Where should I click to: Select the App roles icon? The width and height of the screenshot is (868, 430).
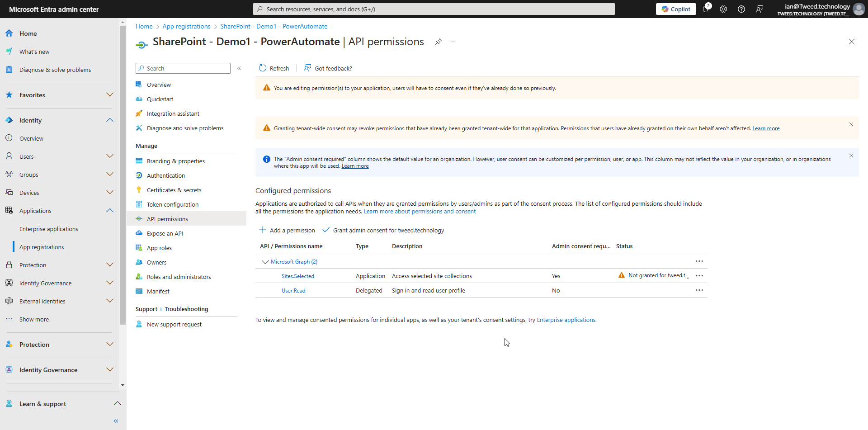click(x=139, y=248)
